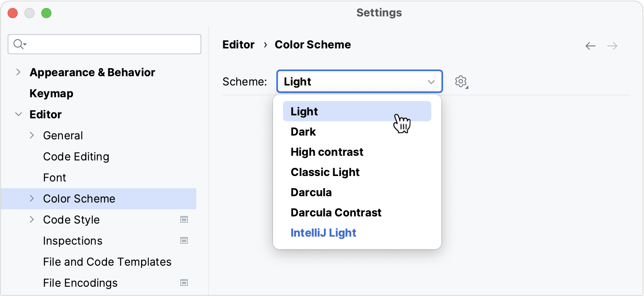The image size is (644, 296).
Task: Click the search magnifier icon
Action: [20, 44]
